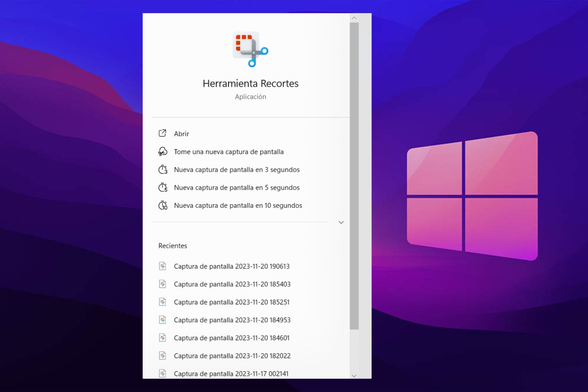Click file icon for capture 185403
This screenshot has width=588, height=392.
(163, 284)
